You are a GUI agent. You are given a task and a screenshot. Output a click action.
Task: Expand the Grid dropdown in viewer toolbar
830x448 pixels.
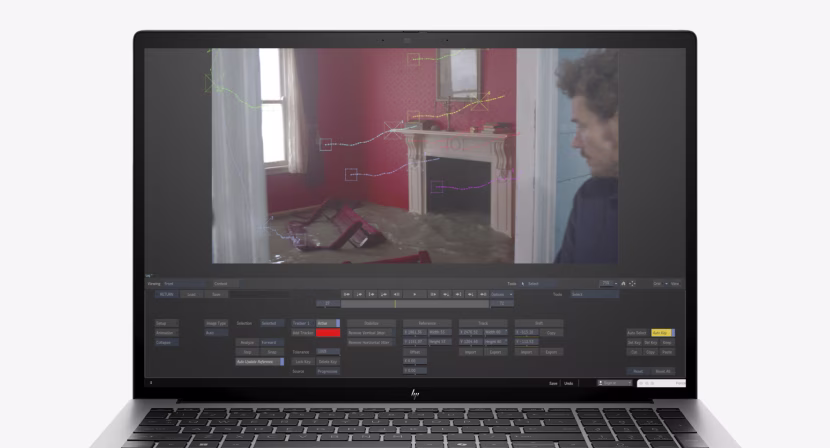[659, 284]
